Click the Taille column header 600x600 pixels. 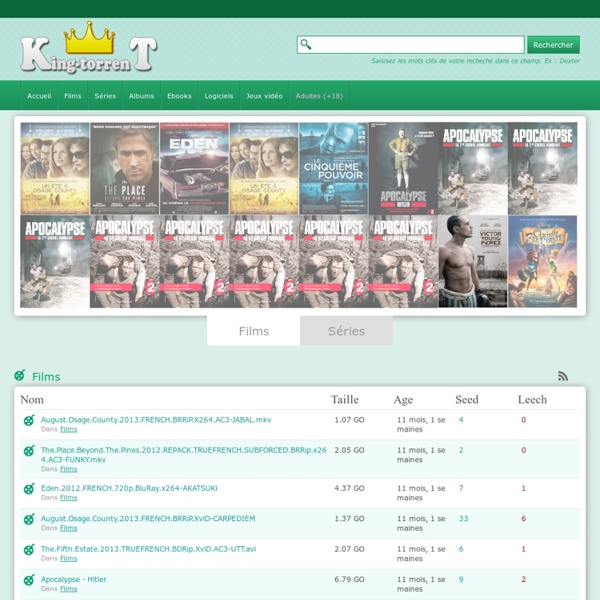pos(345,399)
